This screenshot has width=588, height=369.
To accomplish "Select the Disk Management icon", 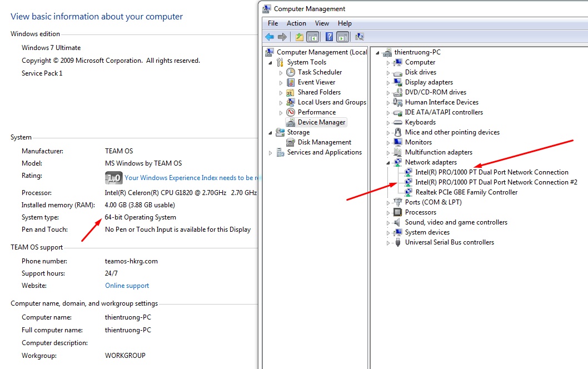I will (291, 142).
